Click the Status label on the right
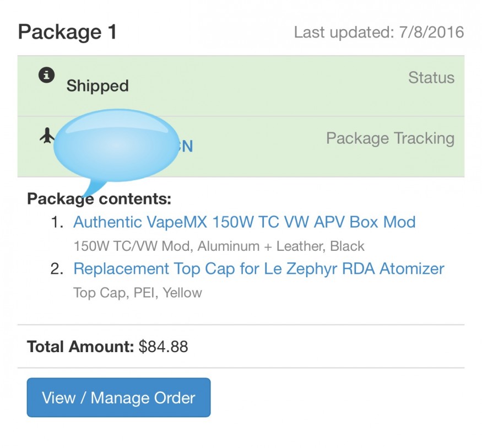Screen dimensions: 482x448 tap(431, 78)
